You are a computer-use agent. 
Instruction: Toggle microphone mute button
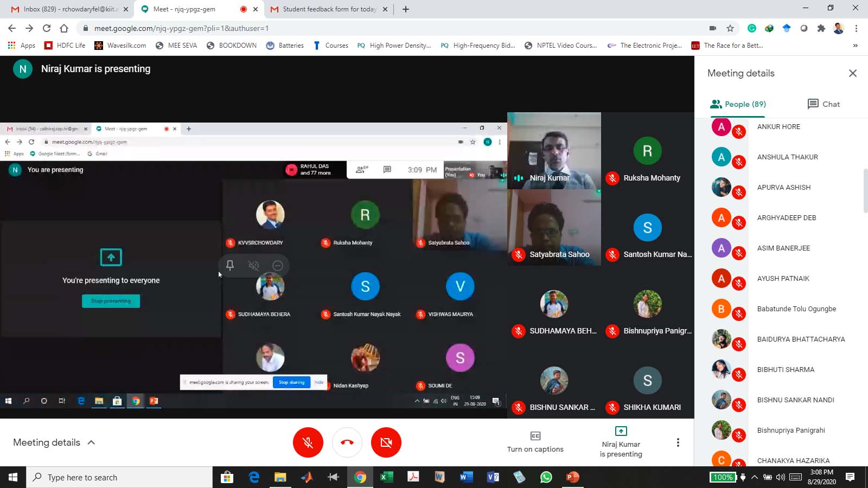click(x=308, y=442)
